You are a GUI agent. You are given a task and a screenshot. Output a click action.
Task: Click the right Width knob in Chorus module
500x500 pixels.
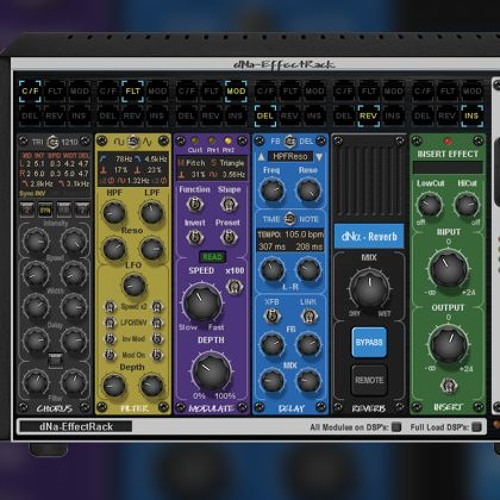[x=74, y=306]
